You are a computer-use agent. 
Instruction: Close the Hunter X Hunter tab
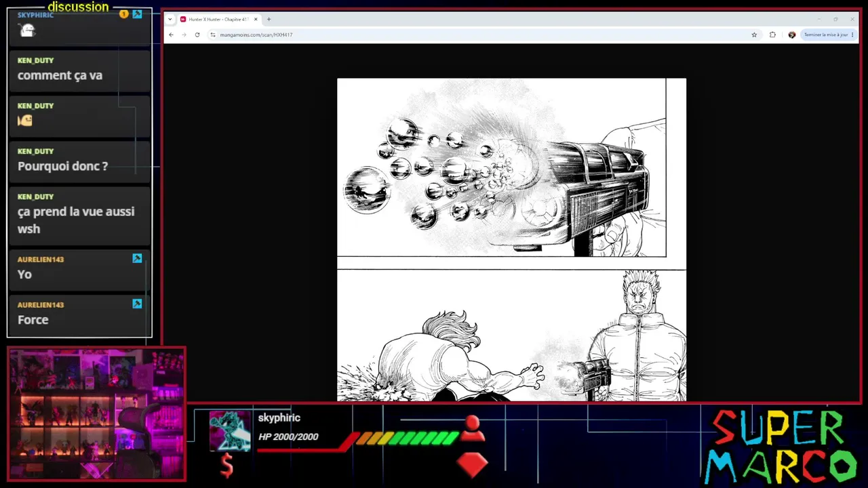[256, 19]
